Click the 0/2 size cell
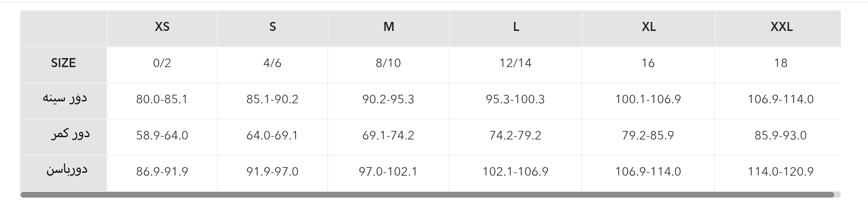Screen dimensions: 868x219 click(162, 63)
